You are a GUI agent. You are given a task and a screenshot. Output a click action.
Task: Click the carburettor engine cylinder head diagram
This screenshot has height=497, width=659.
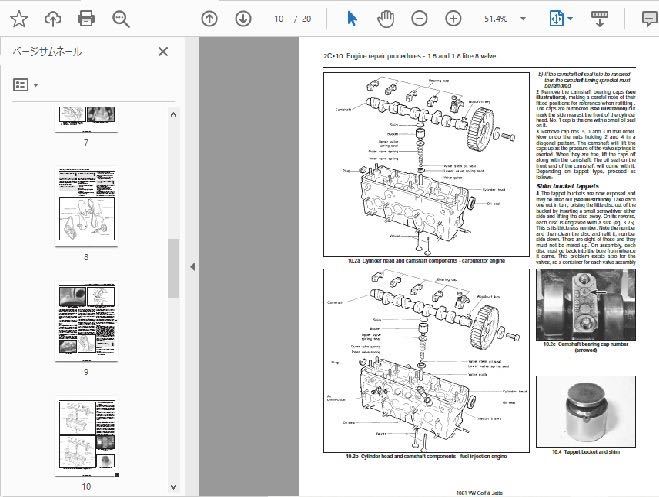pos(426,164)
